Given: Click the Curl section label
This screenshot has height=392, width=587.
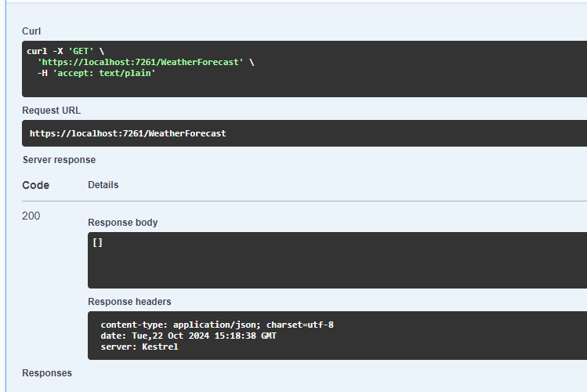Looking at the screenshot, I should (31, 31).
